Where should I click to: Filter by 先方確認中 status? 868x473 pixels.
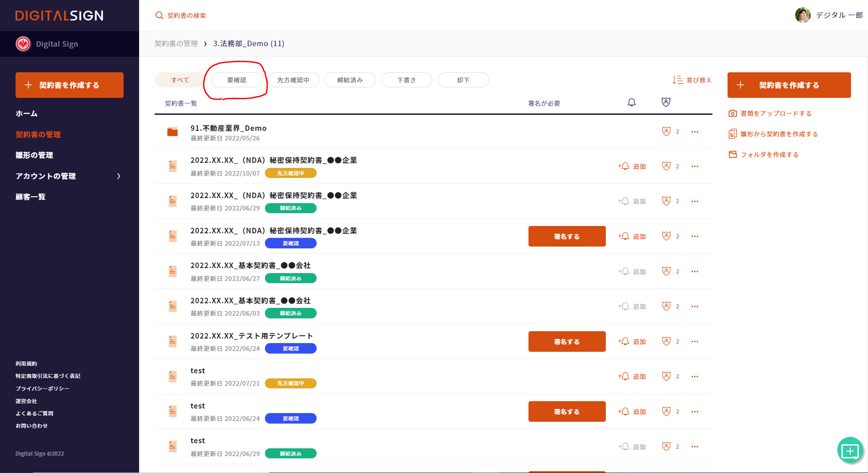[293, 80]
